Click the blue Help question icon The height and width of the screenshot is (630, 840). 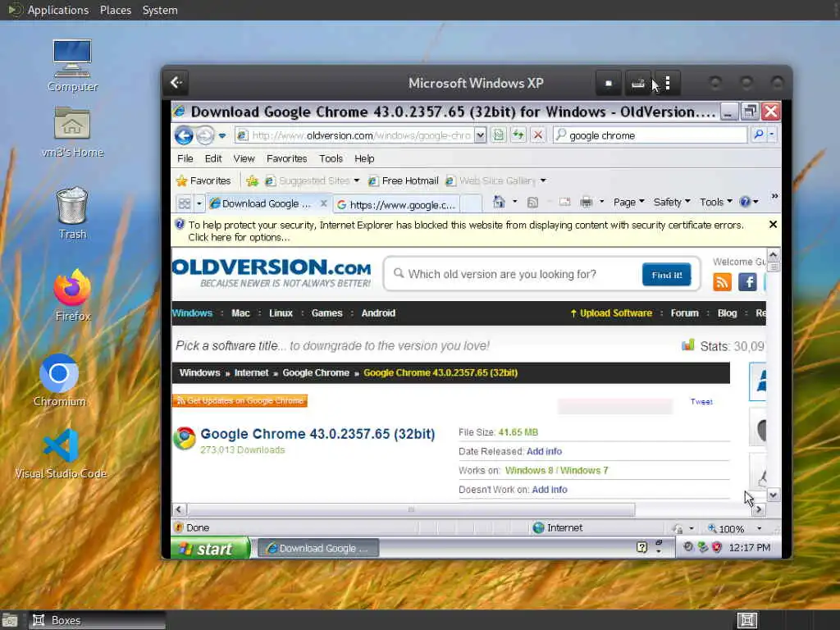click(745, 202)
